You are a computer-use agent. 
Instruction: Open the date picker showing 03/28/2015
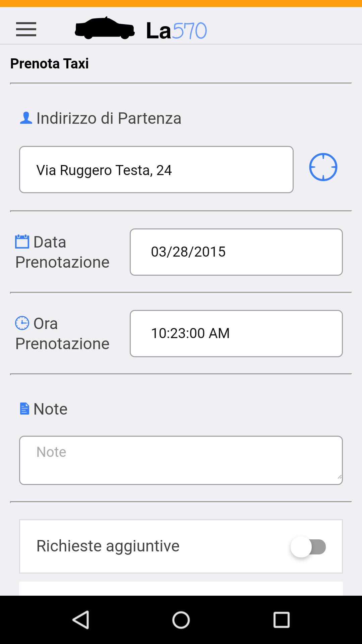pyautogui.click(x=236, y=252)
